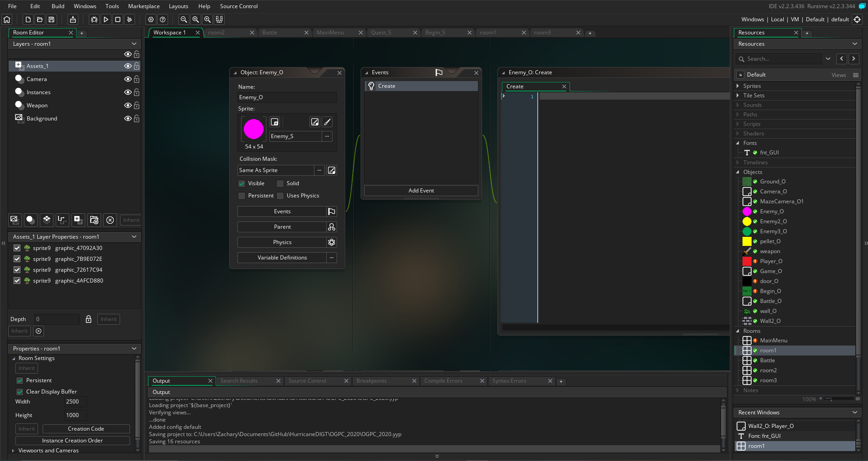Switch to the MainMenu workspace tab
Screen dimensions: 868x461
(x=330, y=33)
